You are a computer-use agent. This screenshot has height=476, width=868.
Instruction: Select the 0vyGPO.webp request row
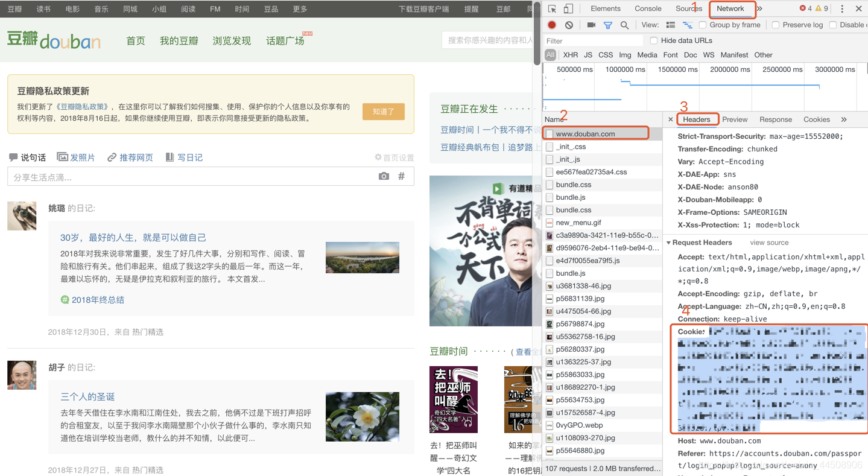point(603,425)
